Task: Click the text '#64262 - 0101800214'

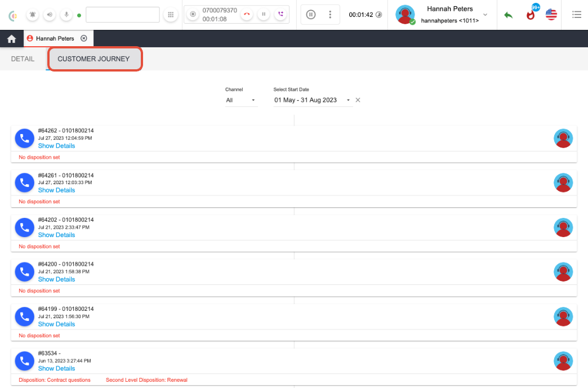Action: point(66,131)
